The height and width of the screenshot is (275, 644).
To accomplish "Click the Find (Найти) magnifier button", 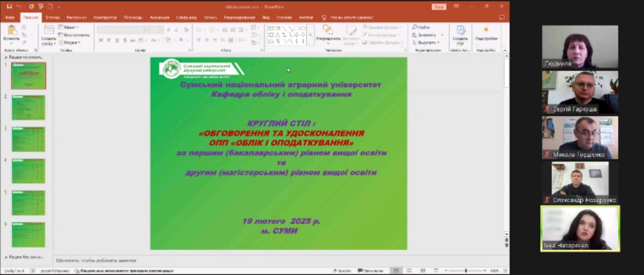I will (421, 27).
